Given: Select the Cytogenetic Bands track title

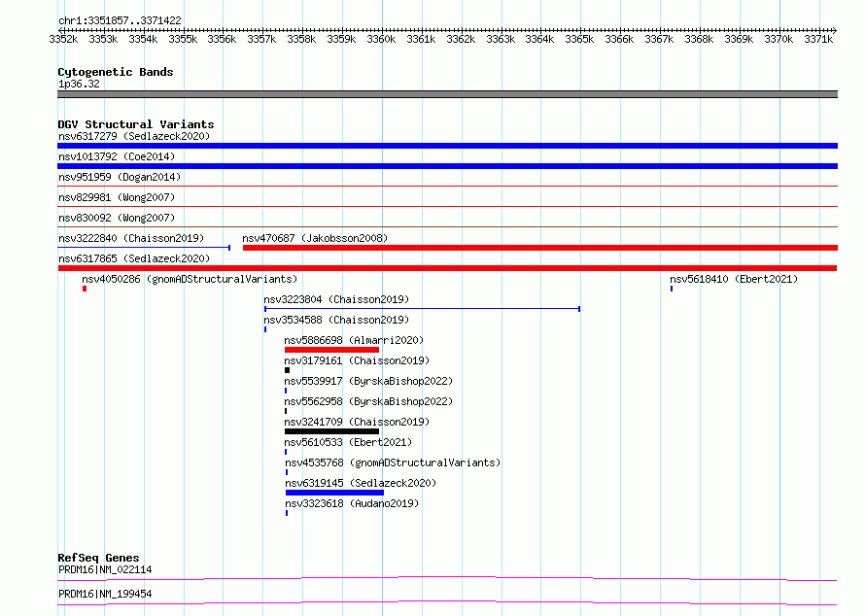Looking at the screenshot, I should [116, 72].
